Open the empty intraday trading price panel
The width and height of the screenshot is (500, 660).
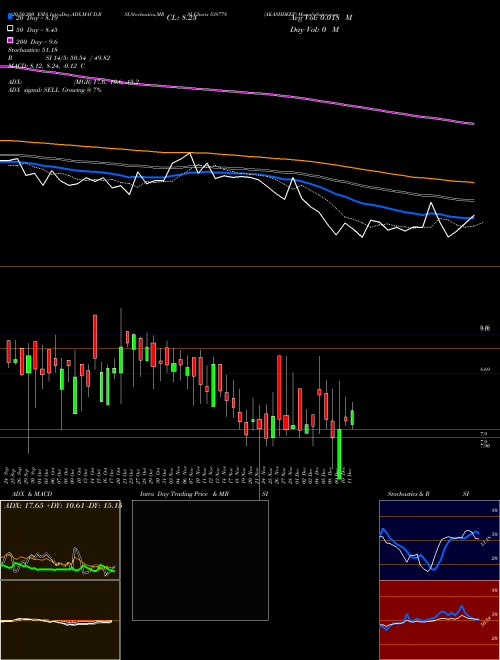(x=200, y=560)
